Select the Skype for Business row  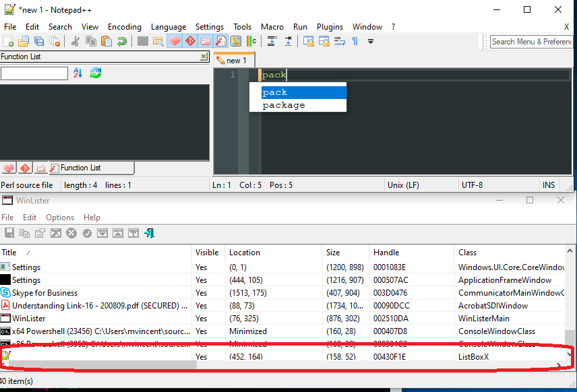pyautogui.click(x=44, y=293)
